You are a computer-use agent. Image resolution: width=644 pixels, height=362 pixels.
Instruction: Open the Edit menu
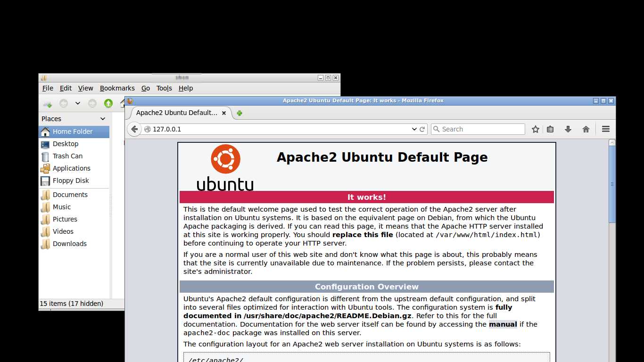point(66,88)
